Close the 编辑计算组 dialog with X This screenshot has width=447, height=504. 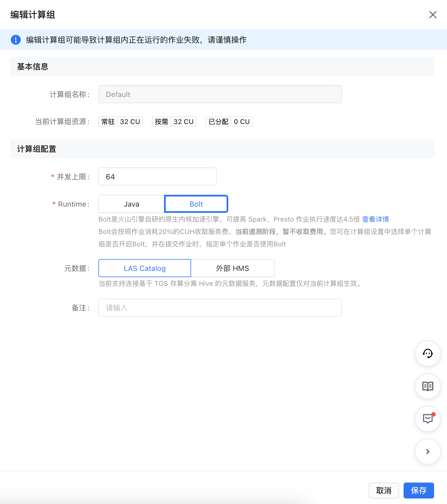coord(433,15)
